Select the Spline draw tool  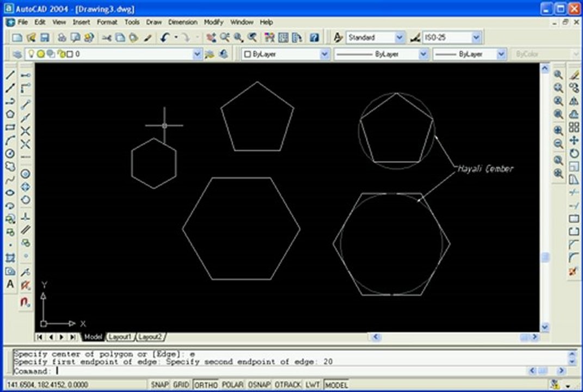tap(10, 180)
